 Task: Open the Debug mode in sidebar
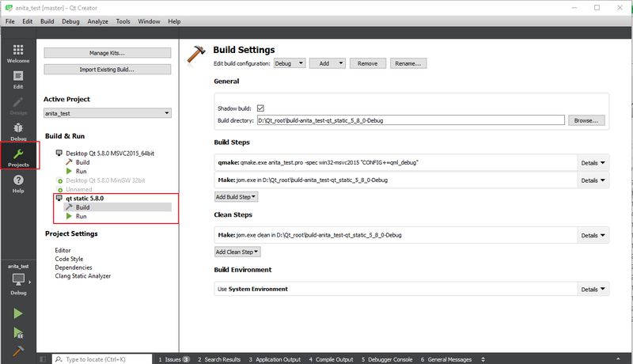[18, 132]
